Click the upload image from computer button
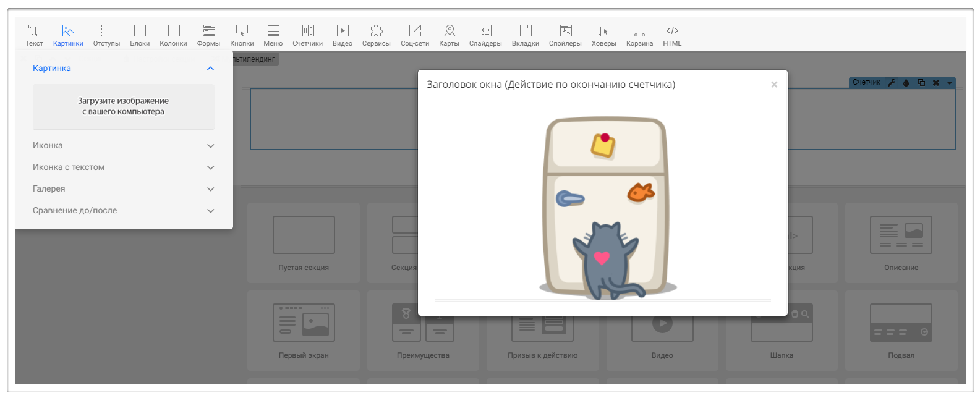The image size is (980, 398). pyautogui.click(x=124, y=106)
